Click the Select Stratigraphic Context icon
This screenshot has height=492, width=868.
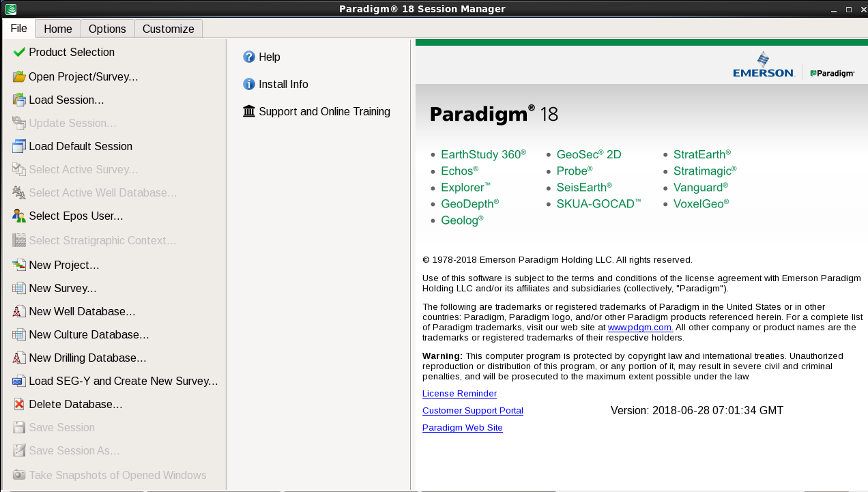tap(19, 240)
